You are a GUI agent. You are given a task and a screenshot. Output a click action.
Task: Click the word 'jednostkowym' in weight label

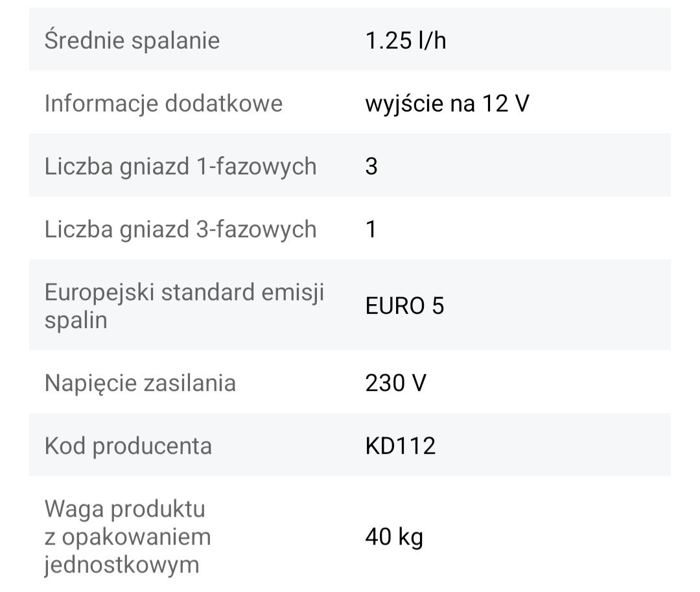122,565
